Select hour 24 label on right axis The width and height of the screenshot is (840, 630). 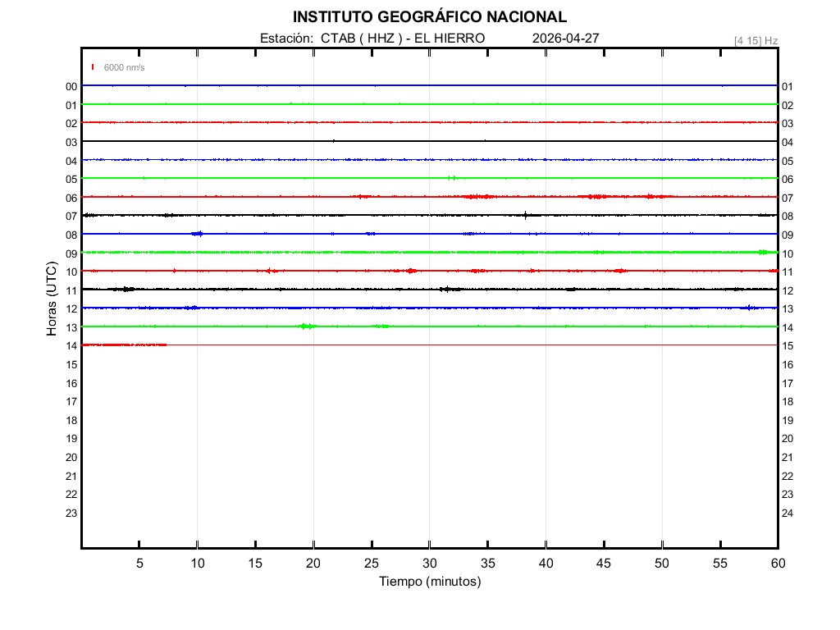pos(787,514)
